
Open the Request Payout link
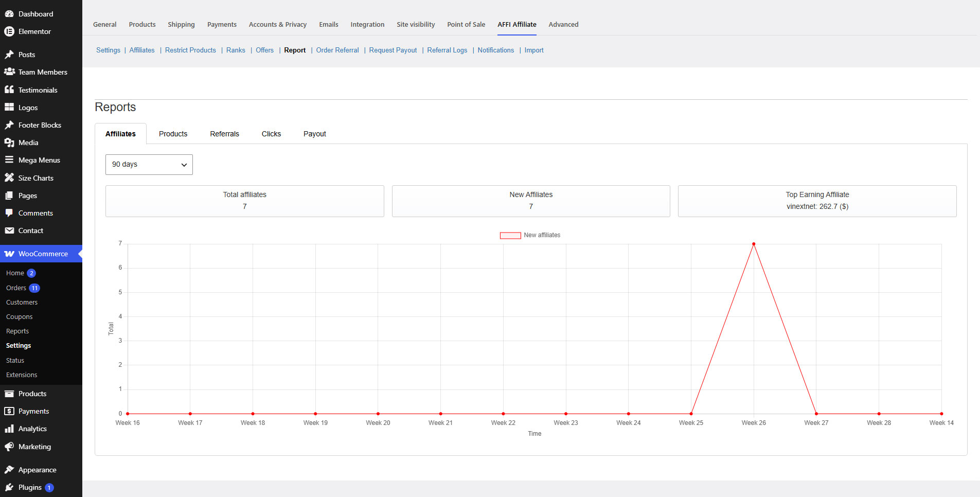click(393, 50)
